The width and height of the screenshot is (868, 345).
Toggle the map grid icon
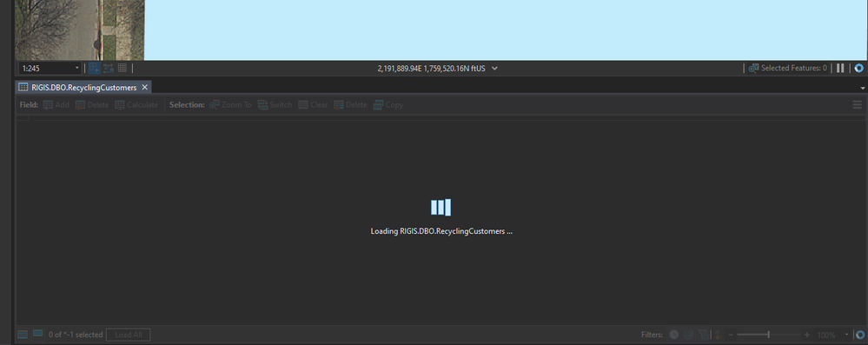[123, 68]
